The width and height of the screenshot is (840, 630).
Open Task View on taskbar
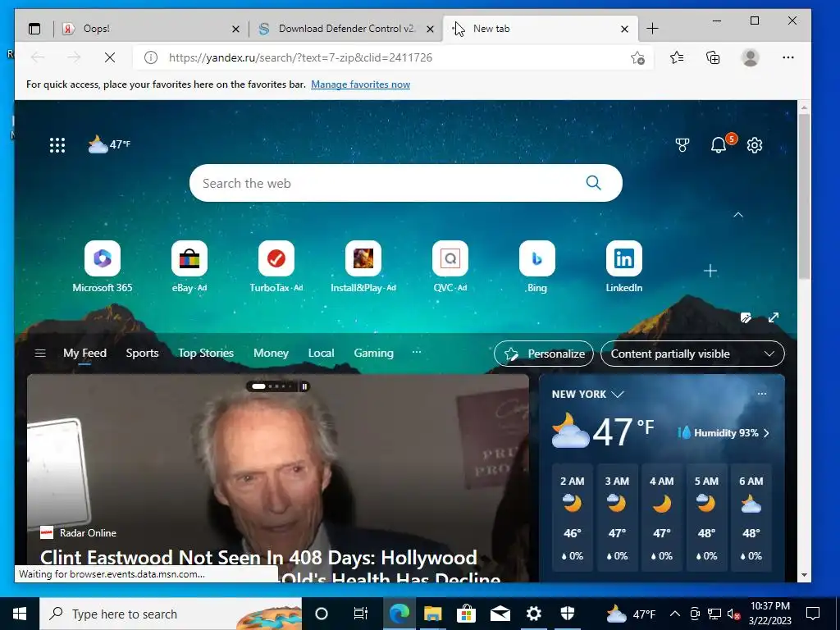click(x=361, y=614)
